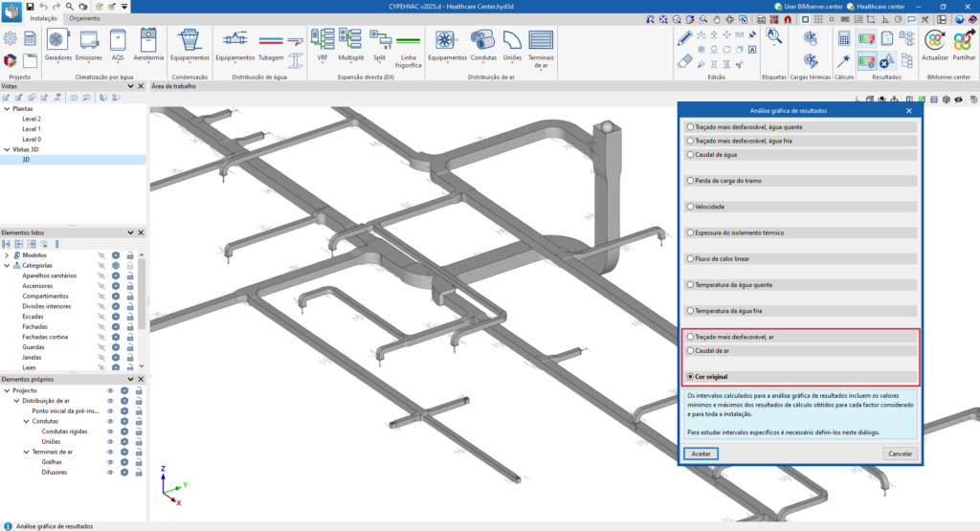
Task: Click the Aceitar button
Action: 701,453
